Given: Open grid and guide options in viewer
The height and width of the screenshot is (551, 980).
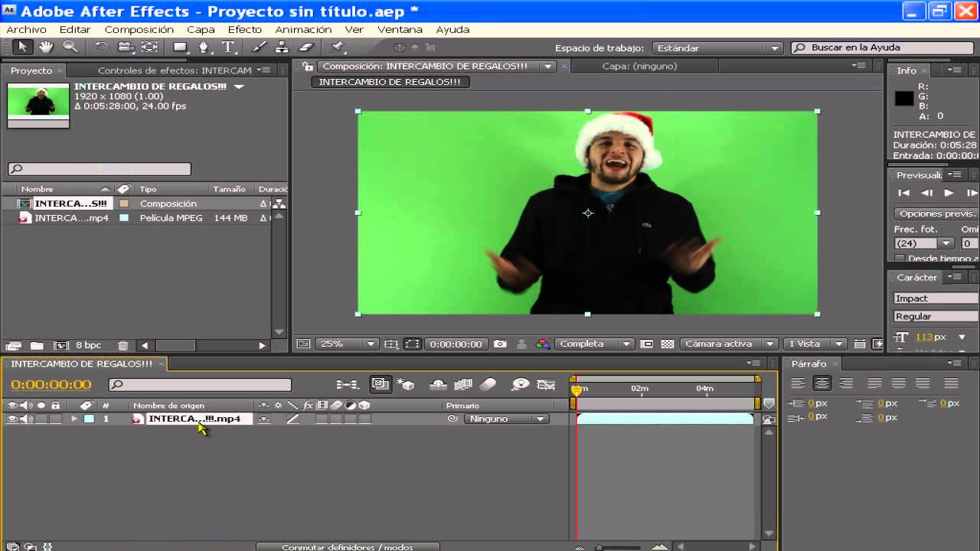Looking at the screenshot, I should [x=391, y=344].
